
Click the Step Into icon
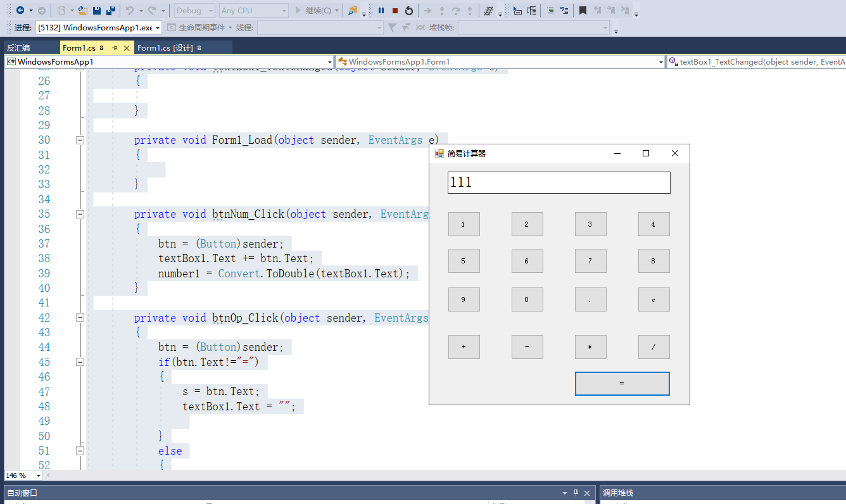pos(442,10)
